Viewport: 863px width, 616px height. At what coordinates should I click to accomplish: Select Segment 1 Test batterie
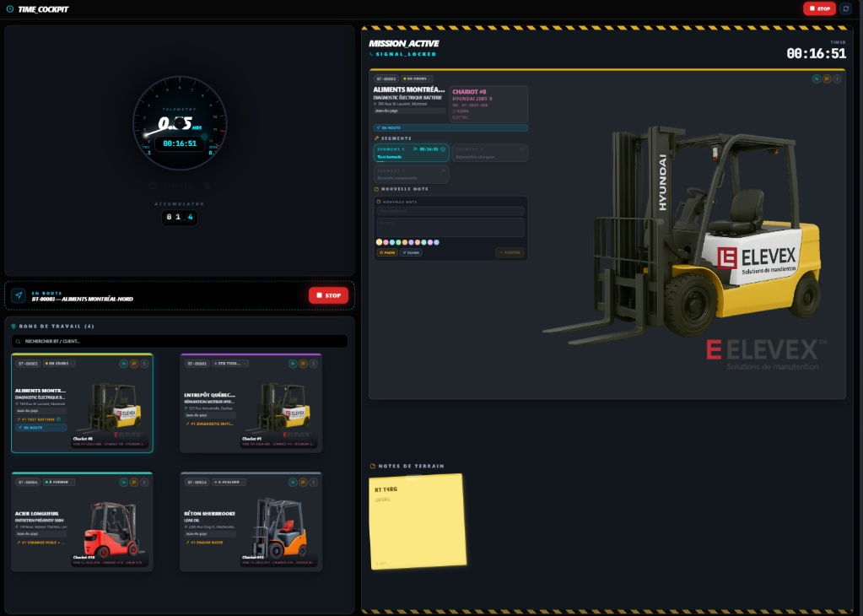pos(411,153)
